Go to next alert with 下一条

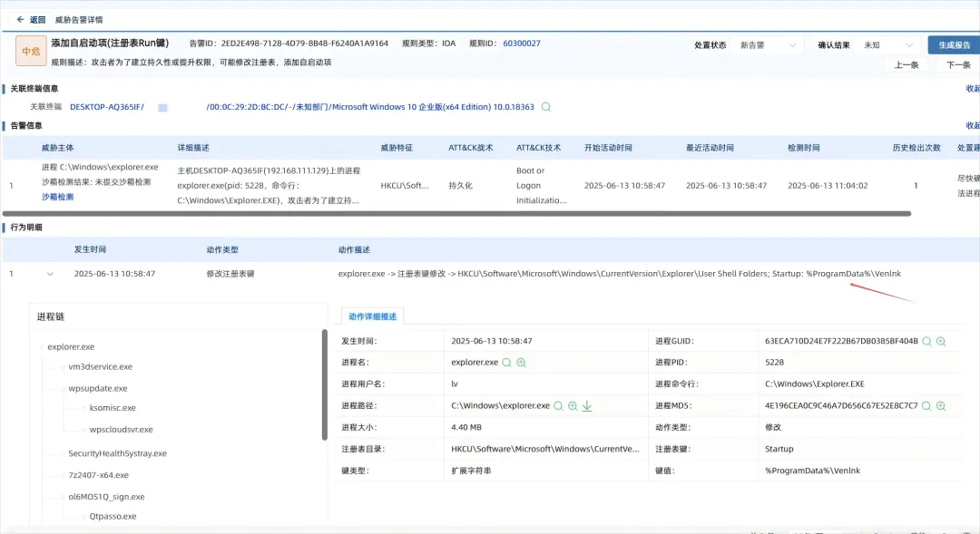pos(958,65)
